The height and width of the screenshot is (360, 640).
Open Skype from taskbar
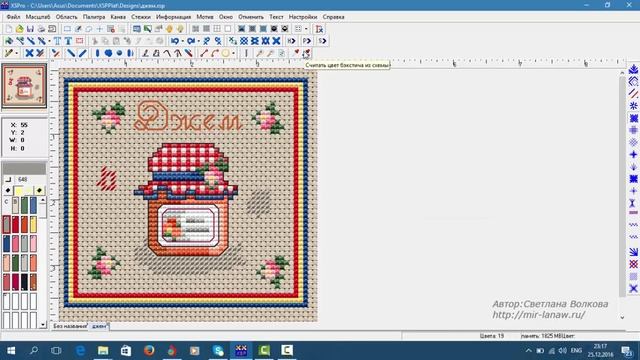[x=218, y=351]
